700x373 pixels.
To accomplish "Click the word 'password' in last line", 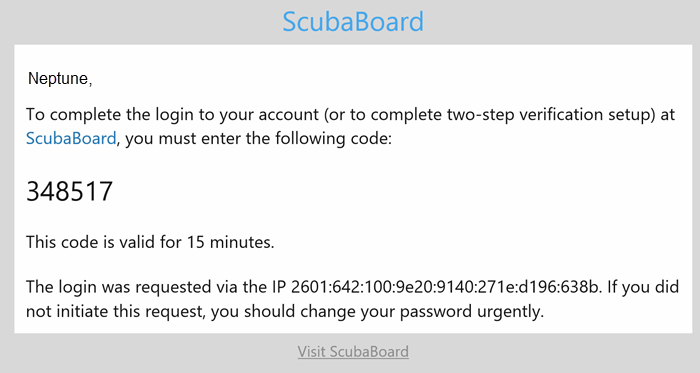I will pyautogui.click(x=436, y=311).
